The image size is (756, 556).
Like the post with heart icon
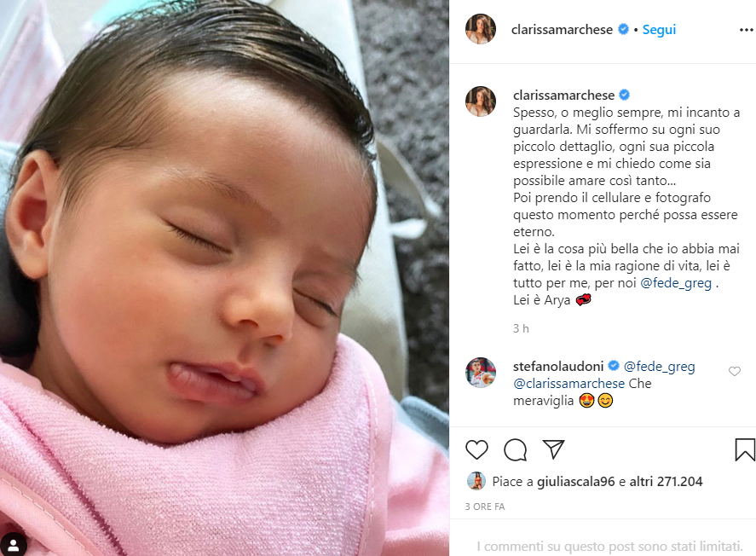[476, 449]
